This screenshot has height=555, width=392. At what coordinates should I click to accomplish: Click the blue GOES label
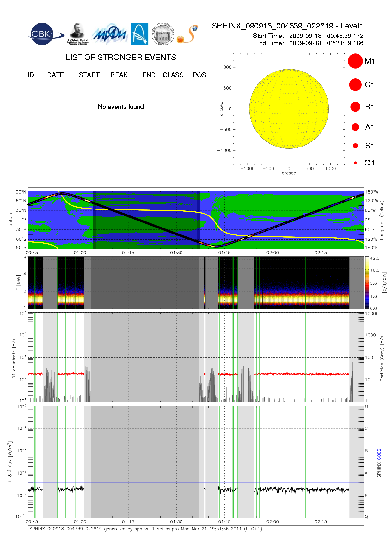[379, 454]
